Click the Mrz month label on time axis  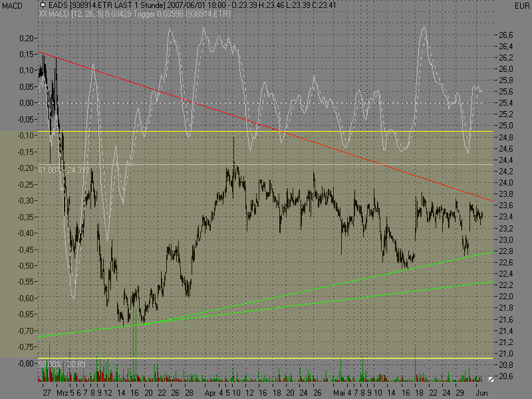click(x=63, y=393)
